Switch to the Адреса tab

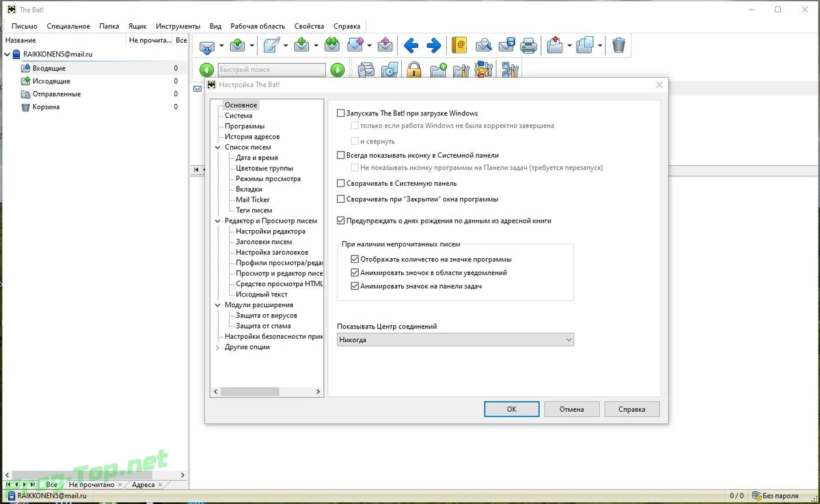[x=143, y=485]
